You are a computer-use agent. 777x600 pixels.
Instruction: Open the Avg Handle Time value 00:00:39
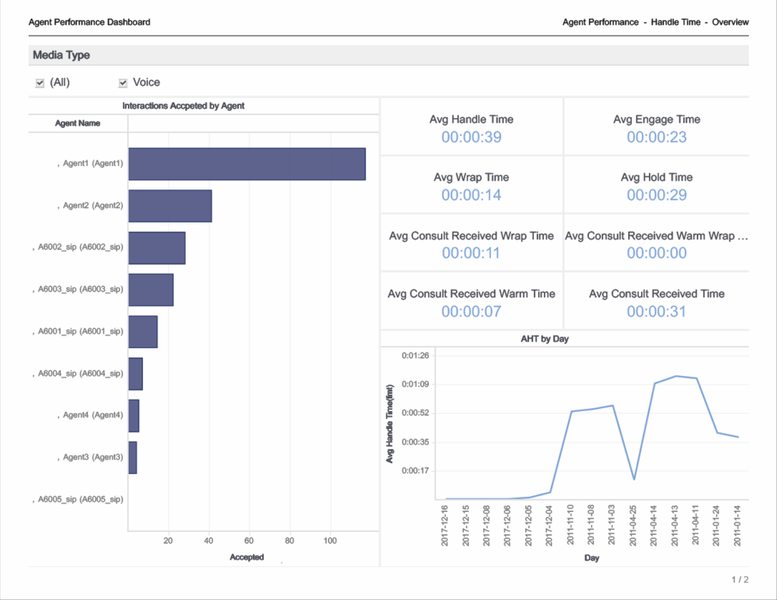tap(471, 138)
